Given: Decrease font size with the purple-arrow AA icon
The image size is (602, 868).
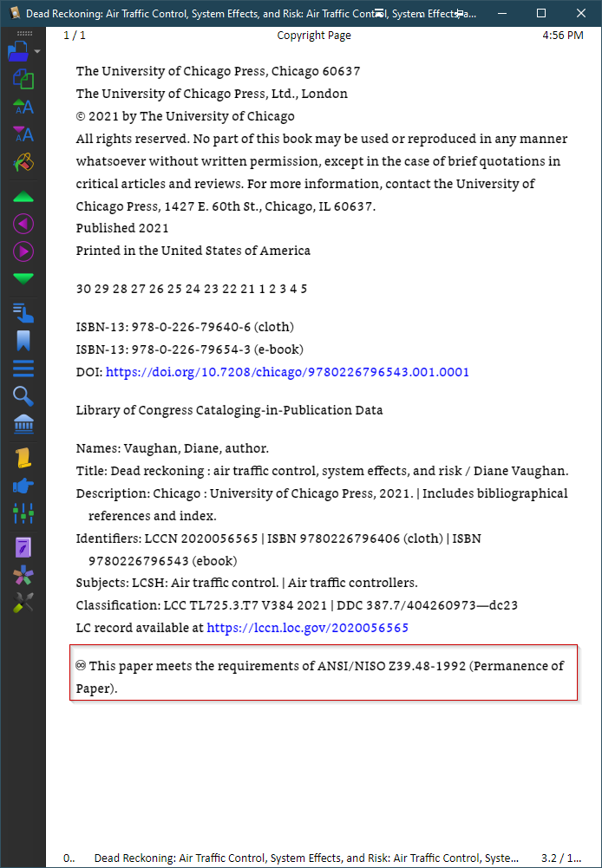Looking at the screenshot, I should tap(23, 134).
